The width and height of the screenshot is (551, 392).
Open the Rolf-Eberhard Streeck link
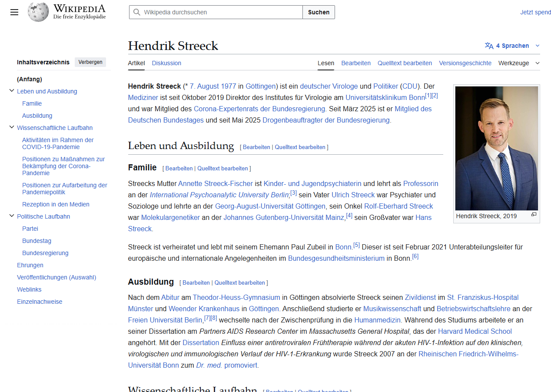[398, 206]
